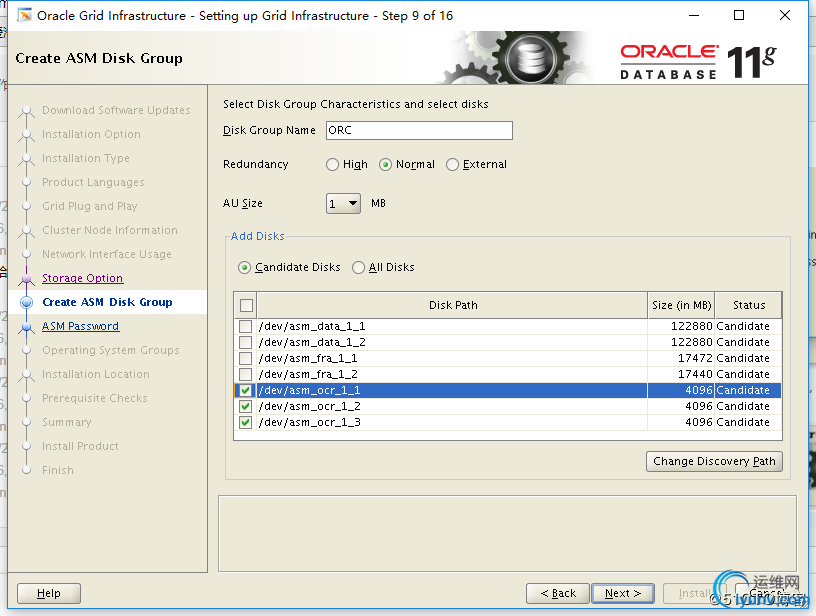Select the High redundancy radio button

(333, 165)
